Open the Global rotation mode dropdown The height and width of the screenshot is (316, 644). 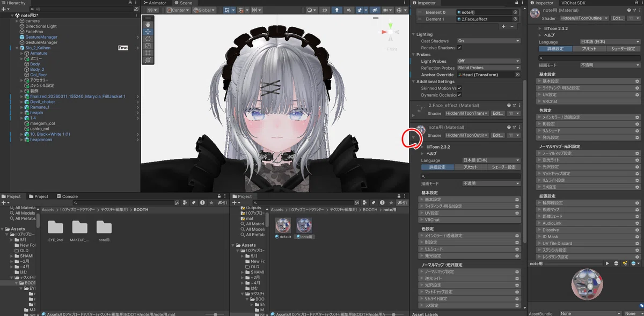click(204, 10)
